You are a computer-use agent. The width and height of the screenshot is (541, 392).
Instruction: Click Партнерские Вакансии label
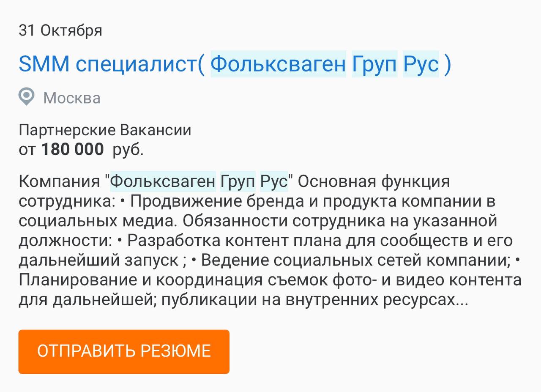point(104,130)
